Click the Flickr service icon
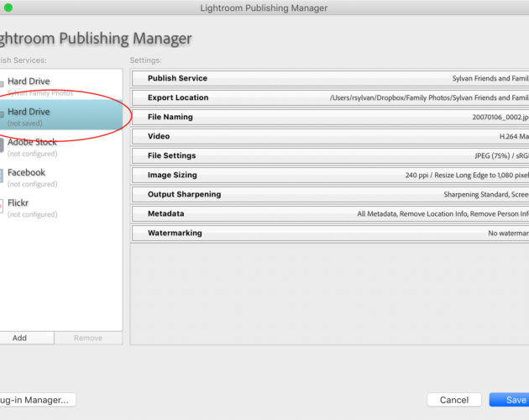This screenshot has width=529, height=420. (x=2, y=206)
